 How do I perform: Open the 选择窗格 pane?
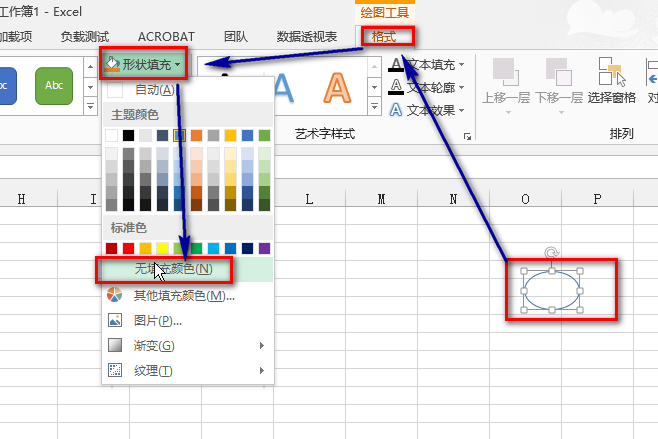point(611,81)
